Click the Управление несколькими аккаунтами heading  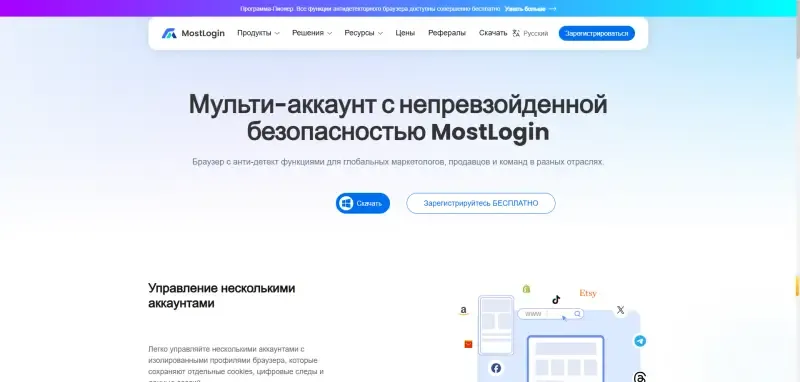(222, 295)
